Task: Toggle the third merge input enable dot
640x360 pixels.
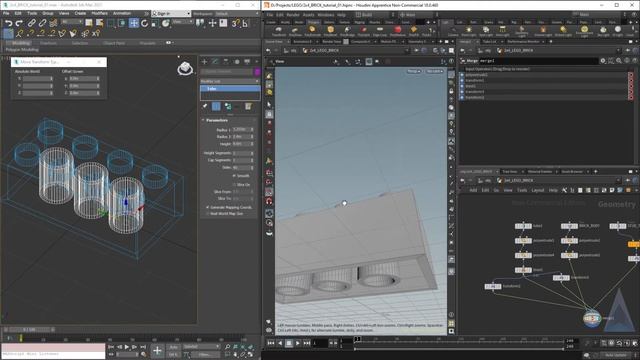Action: pos(462,86)
